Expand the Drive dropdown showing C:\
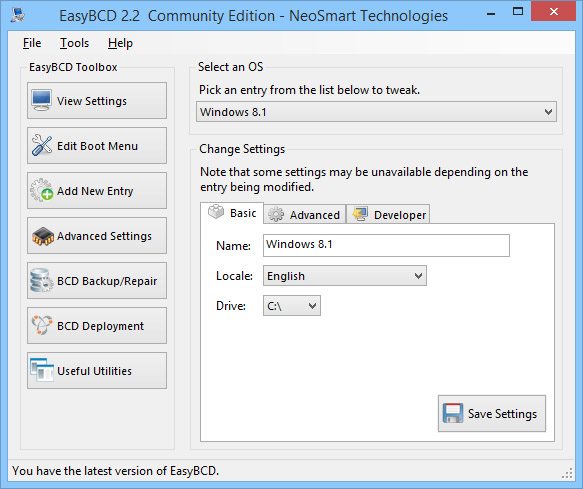The height and width of the screenshot is (489, 583). tap(292, 306)
